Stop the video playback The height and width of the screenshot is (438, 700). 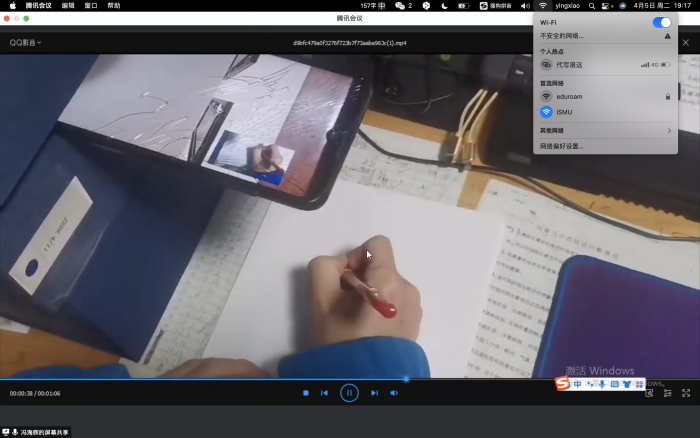click(306, 393)
